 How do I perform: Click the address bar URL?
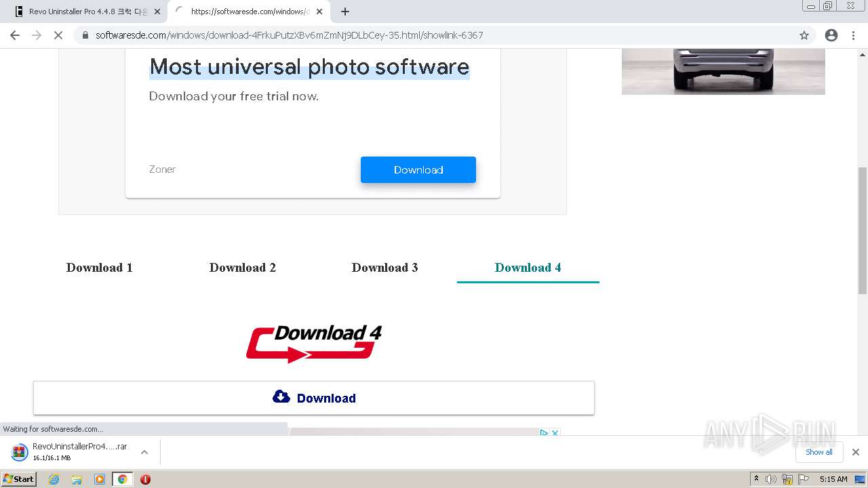290,35
